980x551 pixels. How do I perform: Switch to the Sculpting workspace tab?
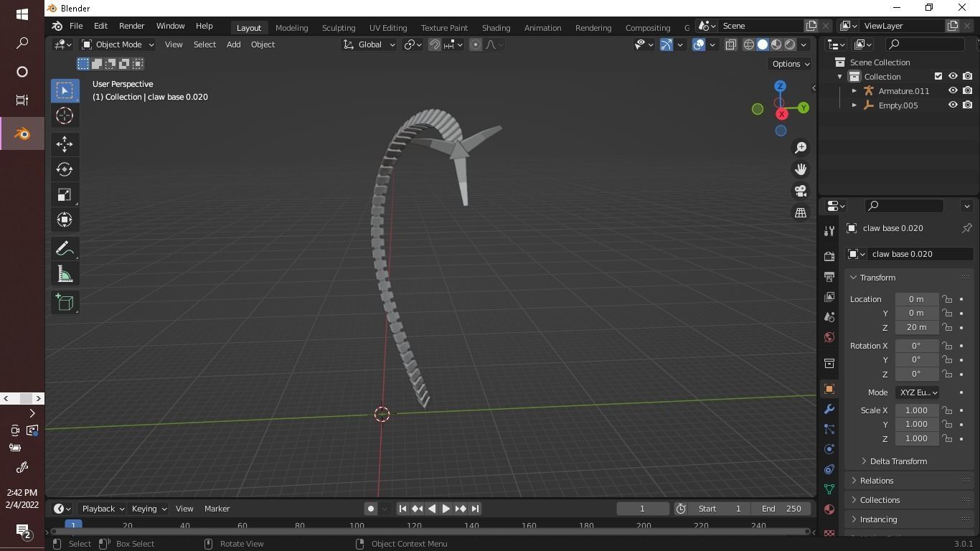[338, 27]
